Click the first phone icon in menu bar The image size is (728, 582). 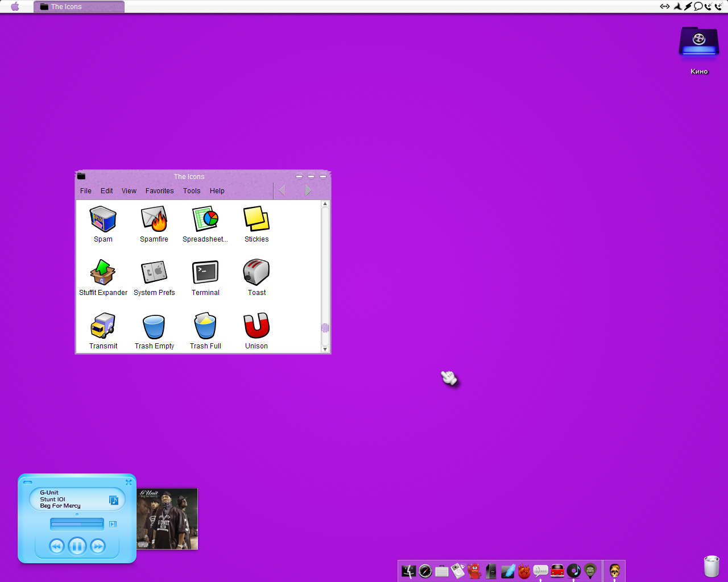coord(708,6)
